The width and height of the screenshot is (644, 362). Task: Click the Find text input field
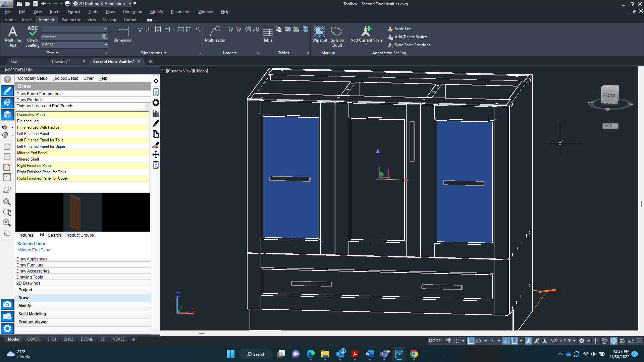coord(71,37)
